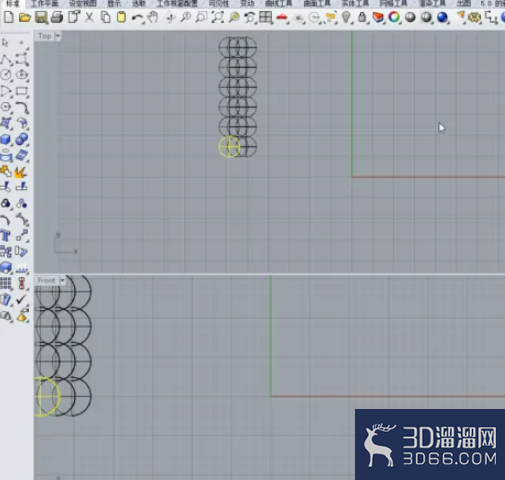Undo the last action arrow

(x=137, y=18)
